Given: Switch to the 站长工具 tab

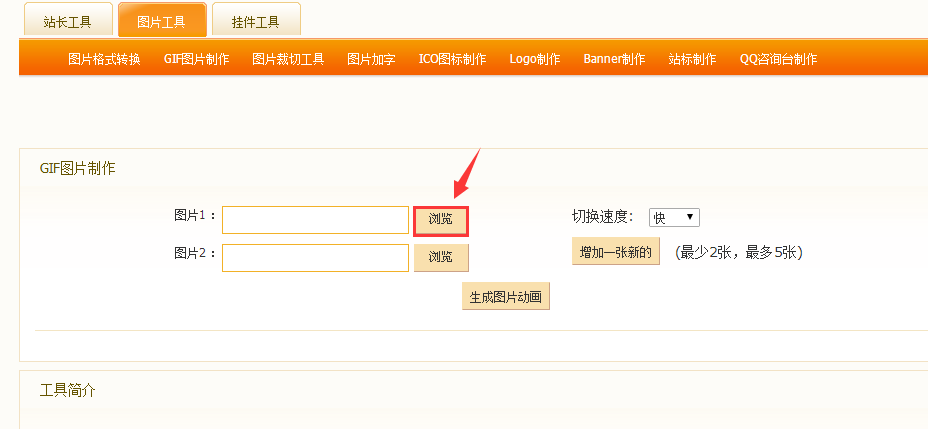Looking at the screenshot, I should tap(67, 20).
